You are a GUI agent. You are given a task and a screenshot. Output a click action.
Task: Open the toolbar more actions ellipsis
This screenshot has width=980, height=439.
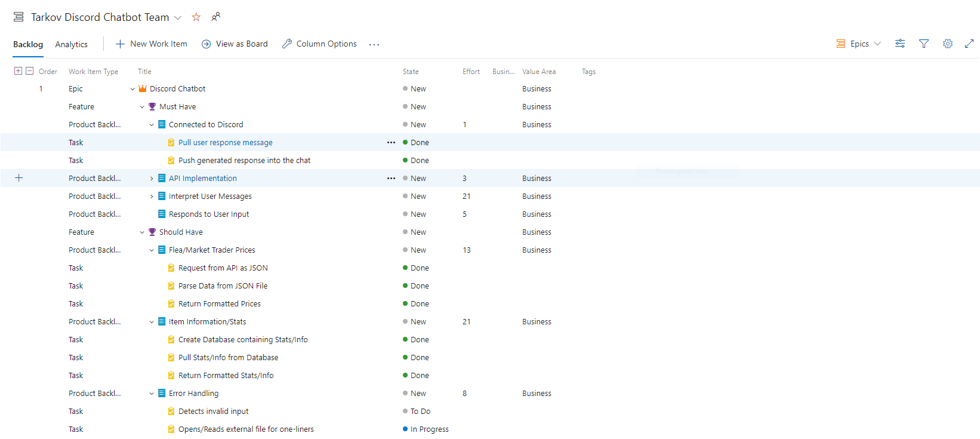click(374, 44)
